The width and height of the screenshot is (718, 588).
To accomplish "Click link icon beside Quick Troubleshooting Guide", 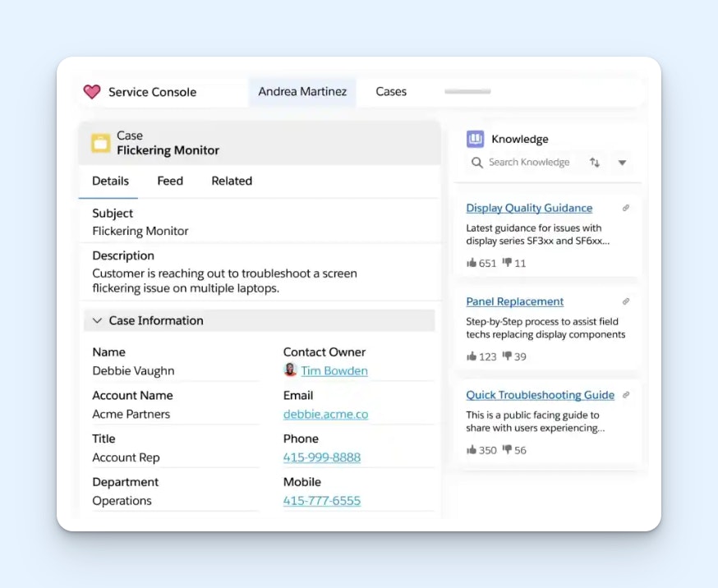I will click(x=626, y=395).
